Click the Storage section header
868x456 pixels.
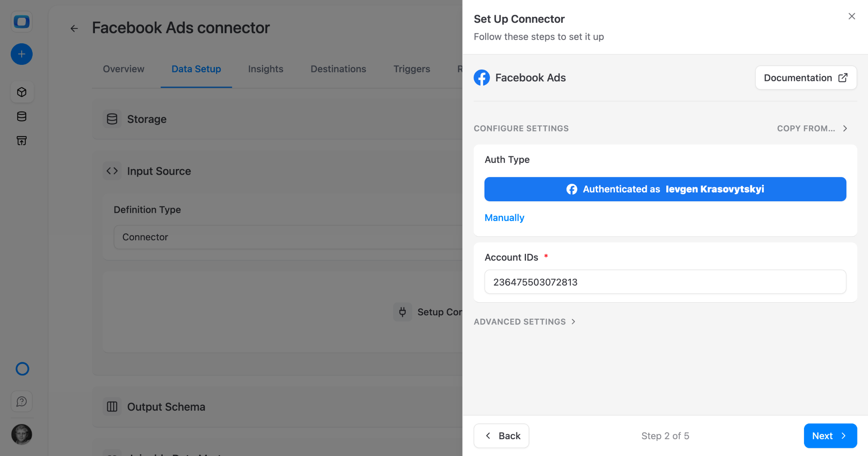(x=278, y=119)
